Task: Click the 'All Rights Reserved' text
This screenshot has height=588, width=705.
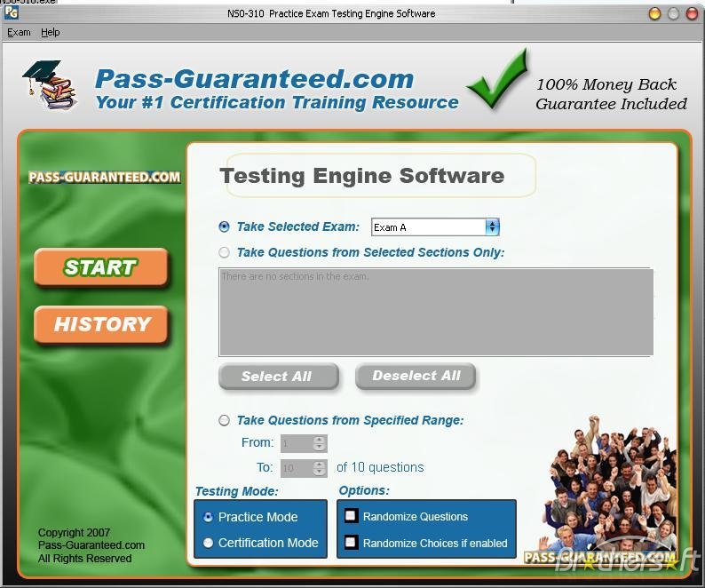Action: coord(85,559)
